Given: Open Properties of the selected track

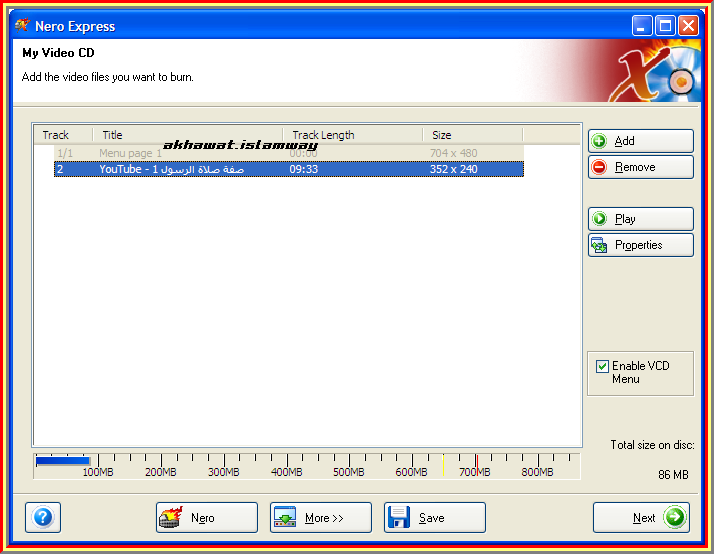Looking at the screenshot, I should click(x=641, y=245).
